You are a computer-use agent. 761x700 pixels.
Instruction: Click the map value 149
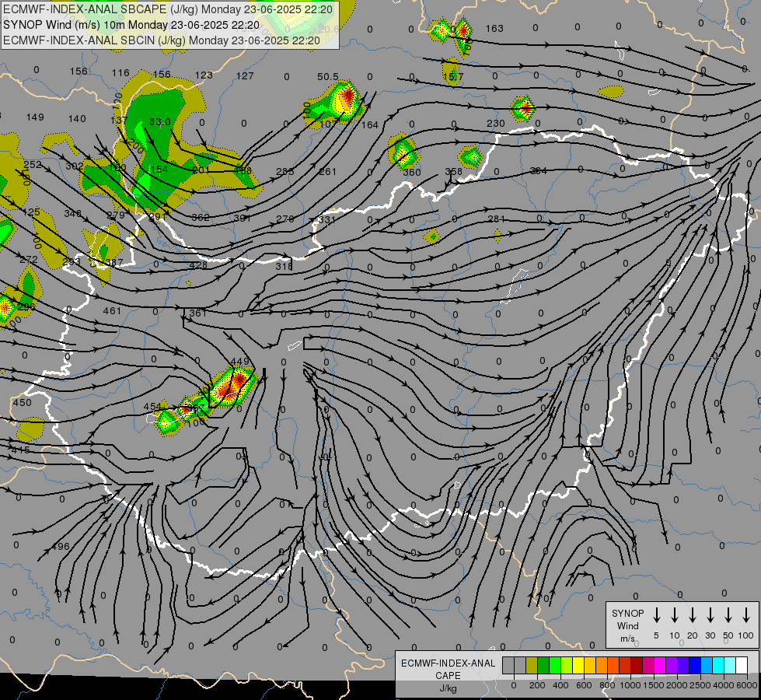click(x=35, y=117)
